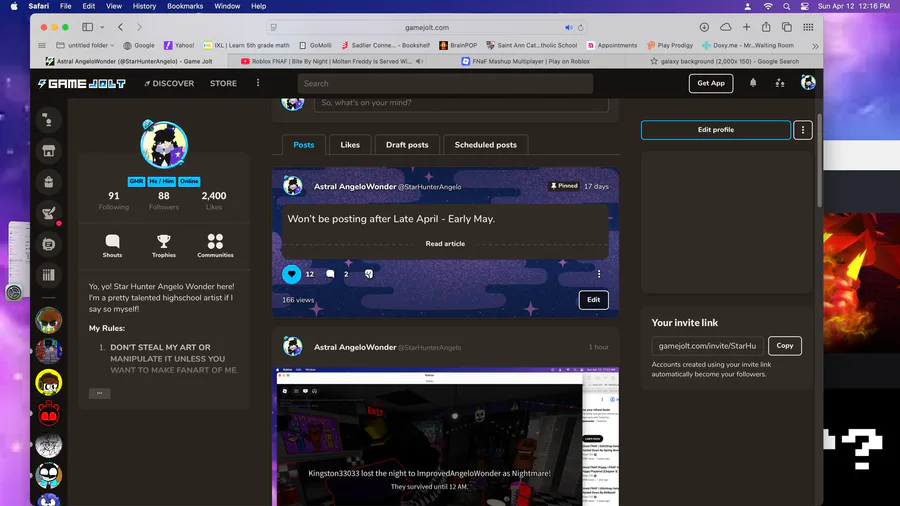Viewport: 900px width, 506px height.
Task: Click the Edit profile button
Action: click(716, 130)
